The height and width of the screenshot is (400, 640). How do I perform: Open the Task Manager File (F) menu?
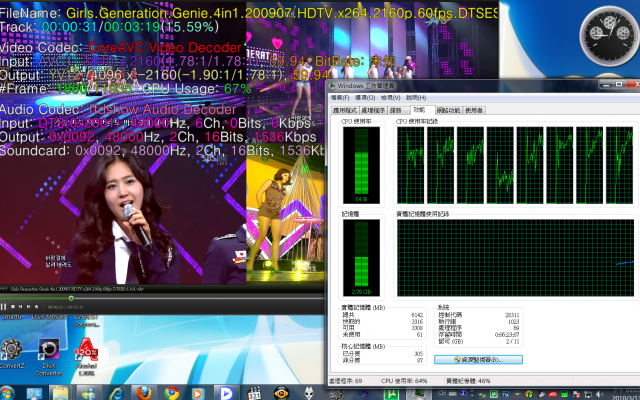[340, 98]
